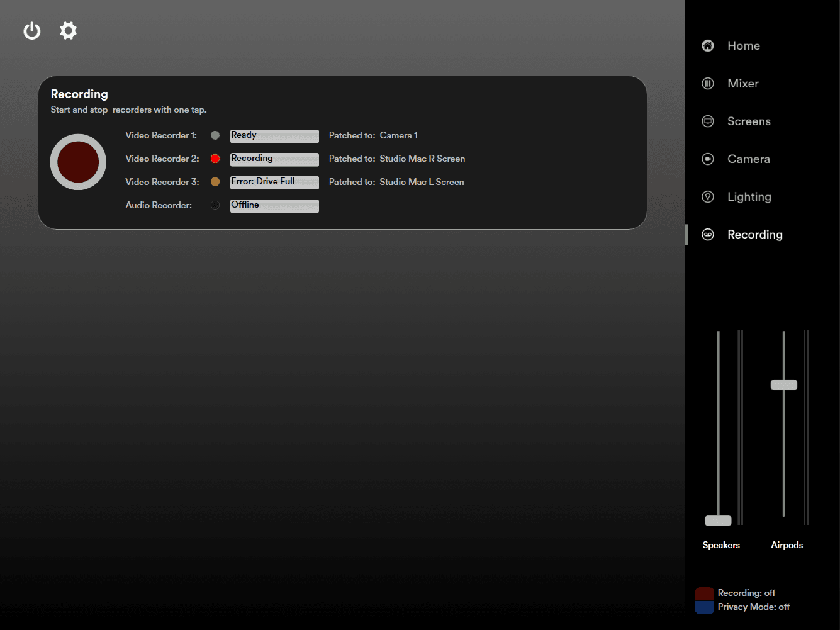Image resolution: width=840 pixels, height=630 pixels.
Task: Click the Home sidebar icon
Action: coord(708,45)
